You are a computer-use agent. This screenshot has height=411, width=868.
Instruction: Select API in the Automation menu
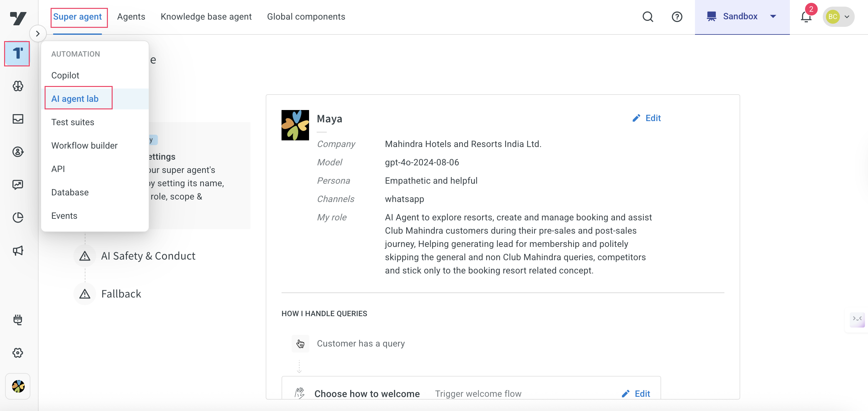[95, 169]
